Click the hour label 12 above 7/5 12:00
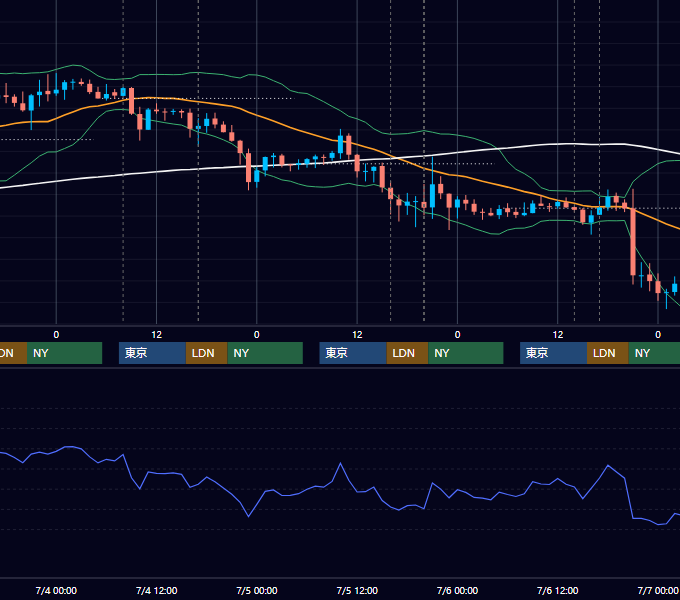The width and height of the screenshot is (680, 600). tap(357, 335)
